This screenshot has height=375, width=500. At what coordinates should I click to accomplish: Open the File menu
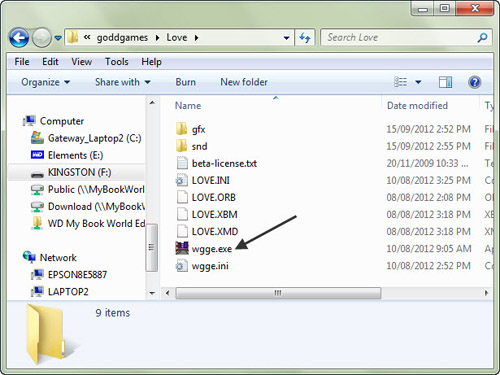point(22,62)
